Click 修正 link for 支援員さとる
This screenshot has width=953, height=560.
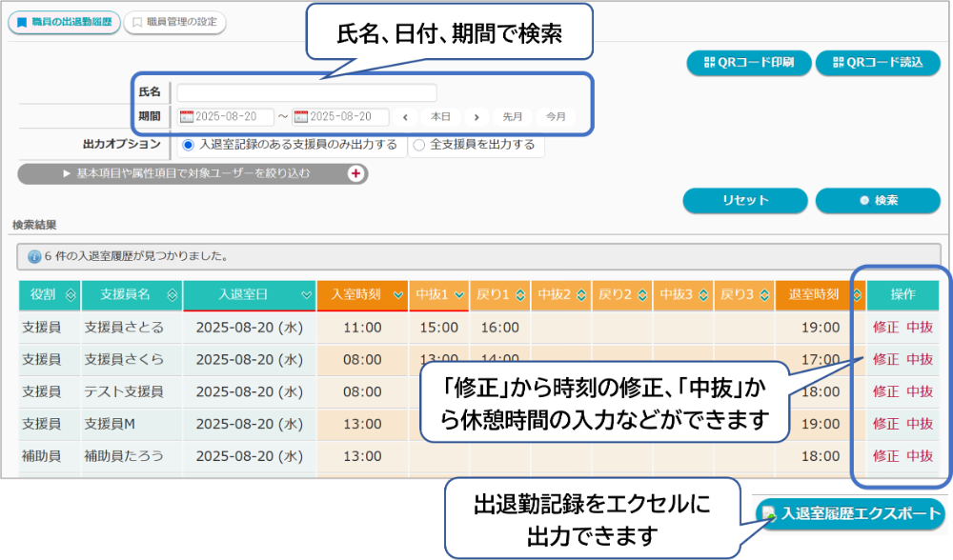tap(885, 328)
